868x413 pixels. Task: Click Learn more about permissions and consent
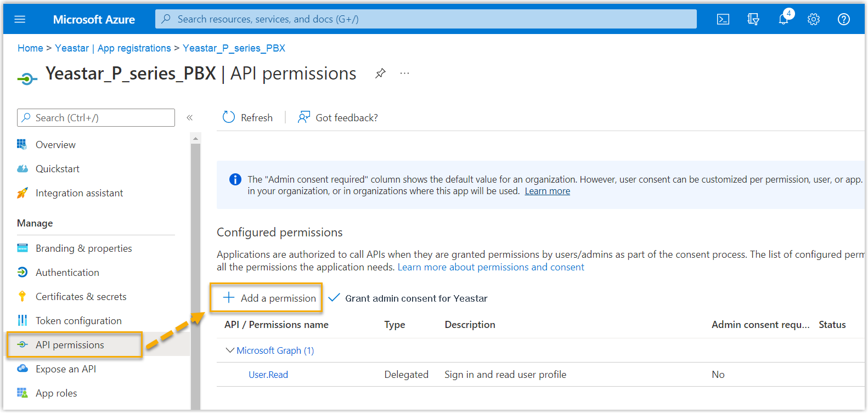[x=491, y=267]
